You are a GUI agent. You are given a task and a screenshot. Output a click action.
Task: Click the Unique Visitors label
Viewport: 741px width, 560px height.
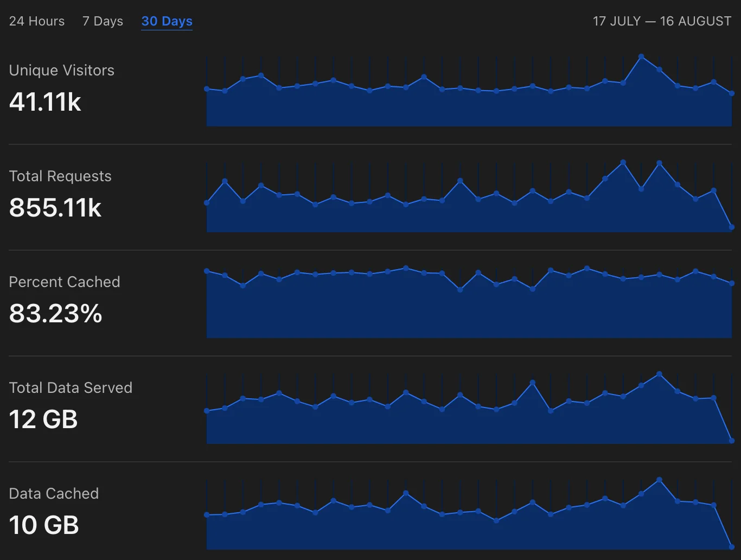click(61, 70)
